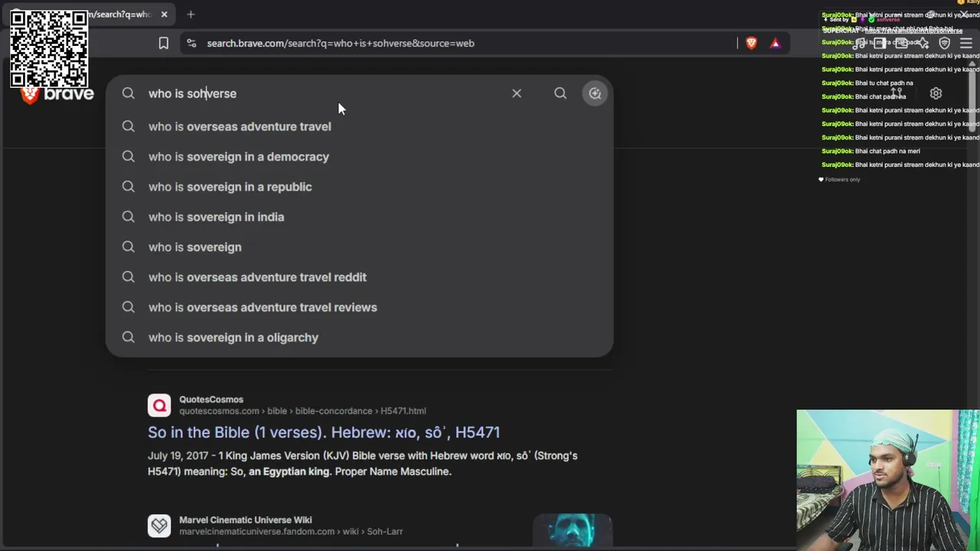Viewport: 980px width, 551px height.
Task: Toggle the sidebar panel toolbar icon
Action: (880, 44)
